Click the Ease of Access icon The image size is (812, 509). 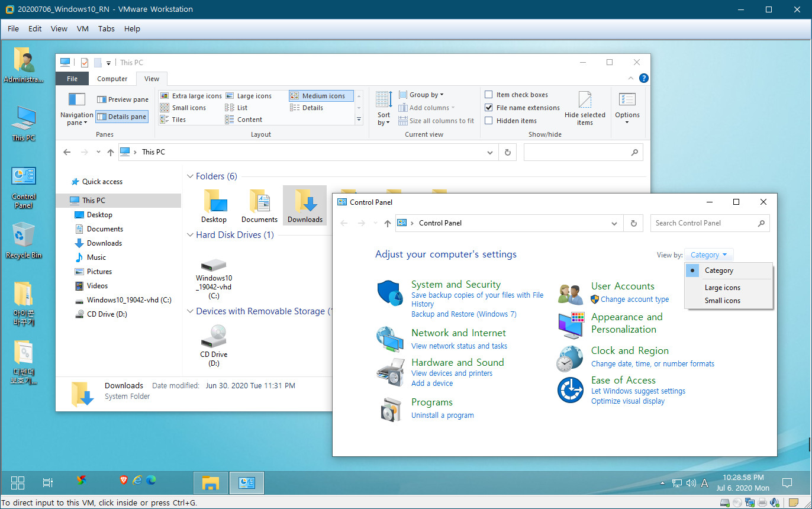[x=571, y=390]
